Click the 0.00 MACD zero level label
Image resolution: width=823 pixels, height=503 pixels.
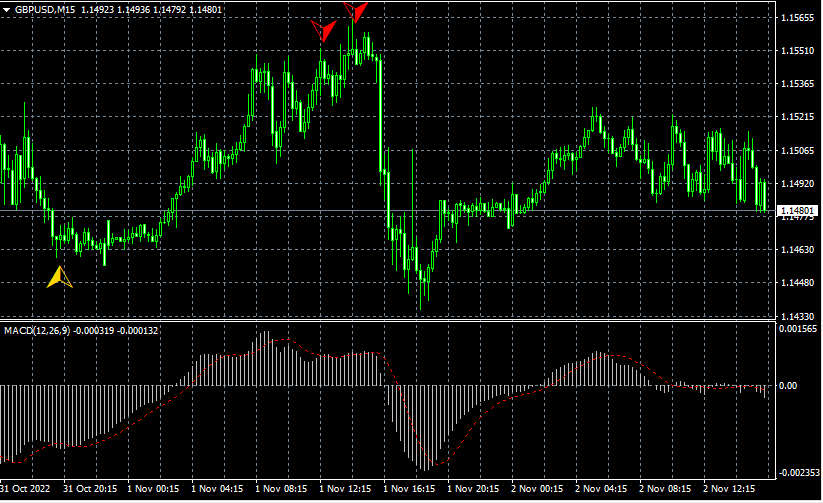788,386
